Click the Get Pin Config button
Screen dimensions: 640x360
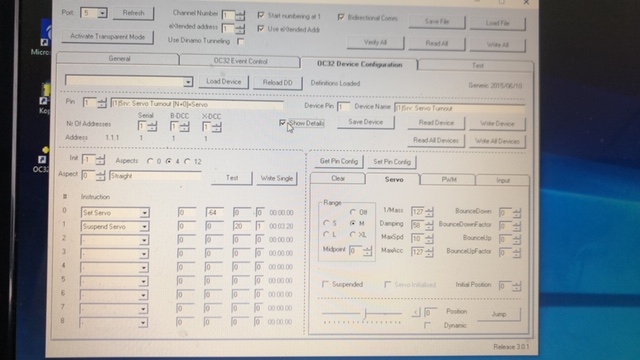pos(338,161)
